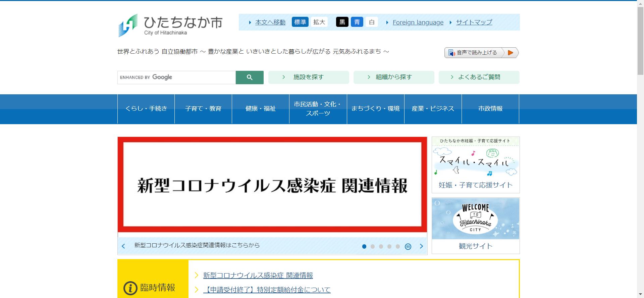The width and height of the screenshot is (644, 298).
Task: Click the 音声で読み上げる button label
Action: [x=477, y=53]
